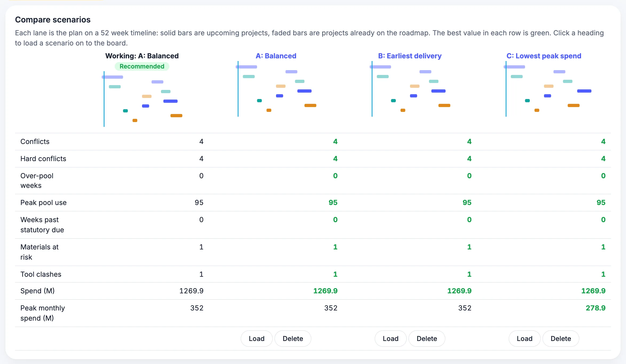626x364 pixels.
Task: Load scenario C: Lowest peak spend
Action: tap(524, 339)
